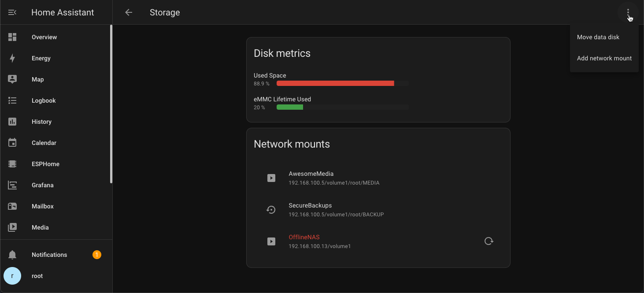The width and height of the screenshot is (644, 293).
Task: Click the Disk metrics heading
Action: pyautogui.click(x=282, y=53)
